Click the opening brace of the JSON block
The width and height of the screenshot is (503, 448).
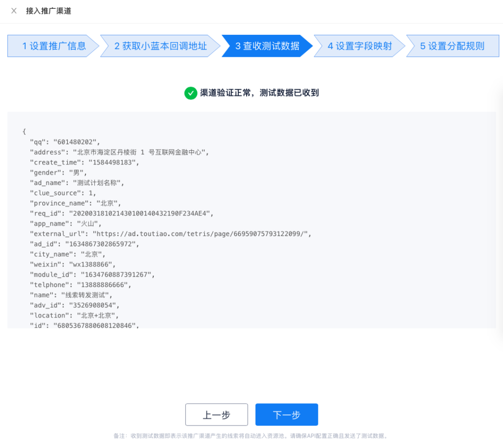[24, 132]
